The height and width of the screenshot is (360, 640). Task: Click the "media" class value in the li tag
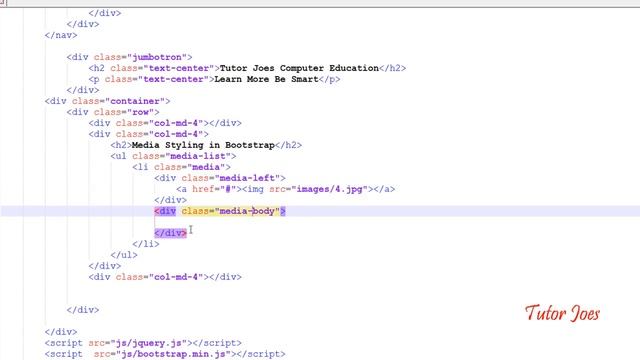tap(206, 167)
